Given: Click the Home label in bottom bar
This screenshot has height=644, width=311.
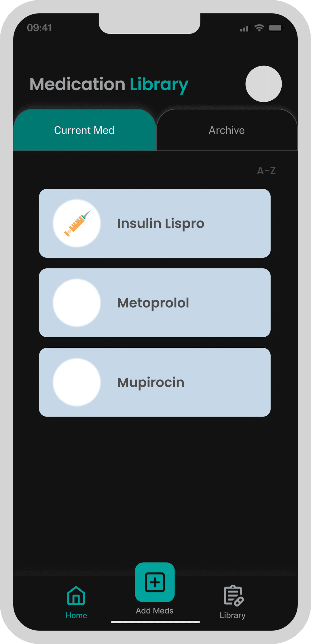Looking at the screenshot, I should 76,615.
